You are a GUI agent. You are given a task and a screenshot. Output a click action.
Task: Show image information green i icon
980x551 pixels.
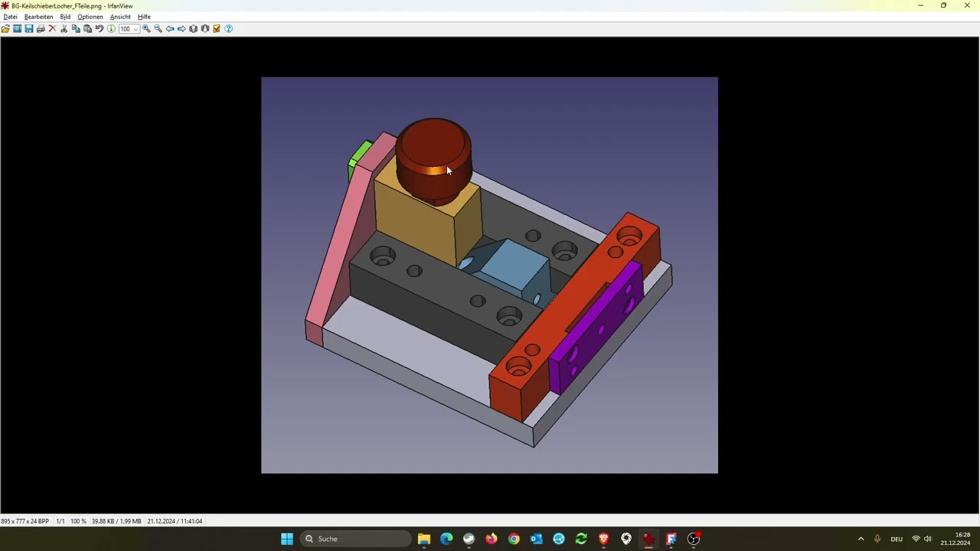[x=111, y=28]
